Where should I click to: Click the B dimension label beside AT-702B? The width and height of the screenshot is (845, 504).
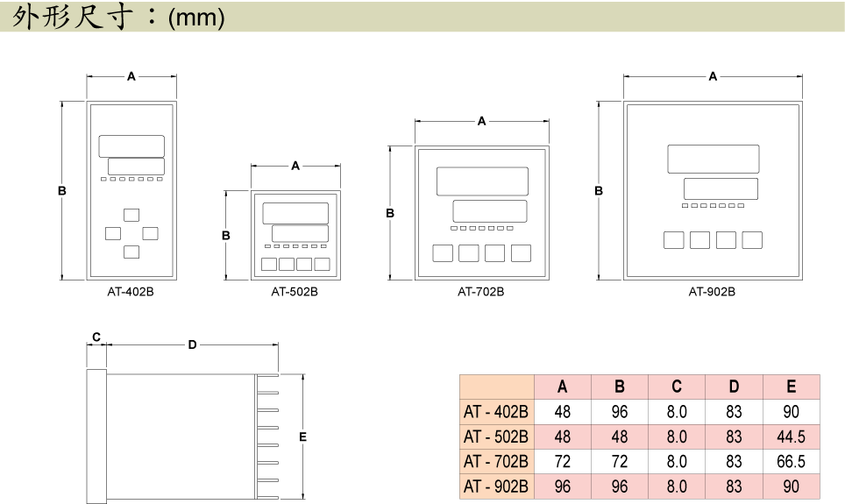point(390,214)
